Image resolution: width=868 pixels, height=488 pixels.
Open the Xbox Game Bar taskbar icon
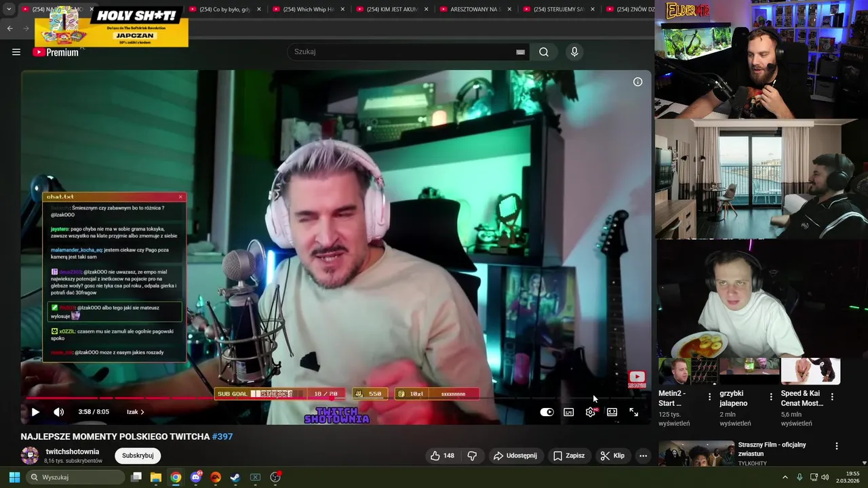click(256, 477)
